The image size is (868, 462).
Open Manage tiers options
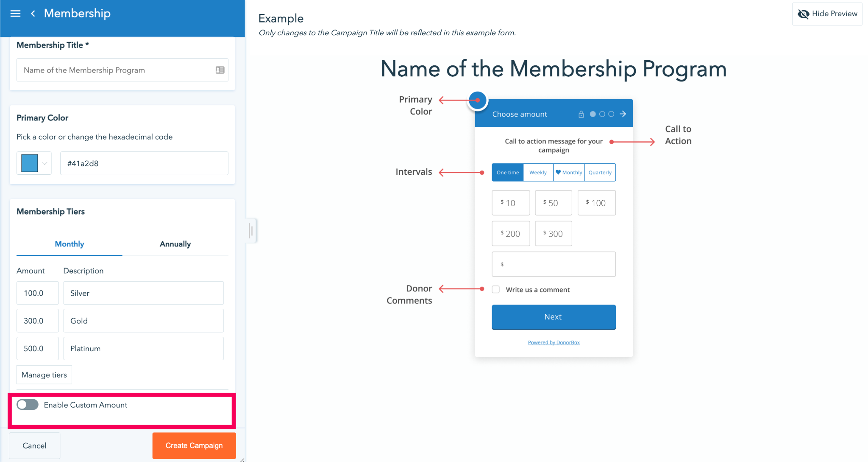click(x=44, y=375)
